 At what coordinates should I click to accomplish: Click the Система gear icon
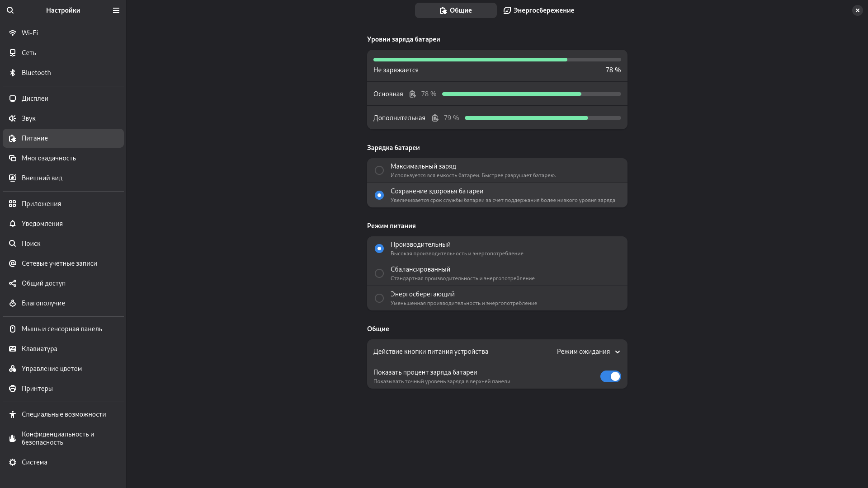coord(13,462)
